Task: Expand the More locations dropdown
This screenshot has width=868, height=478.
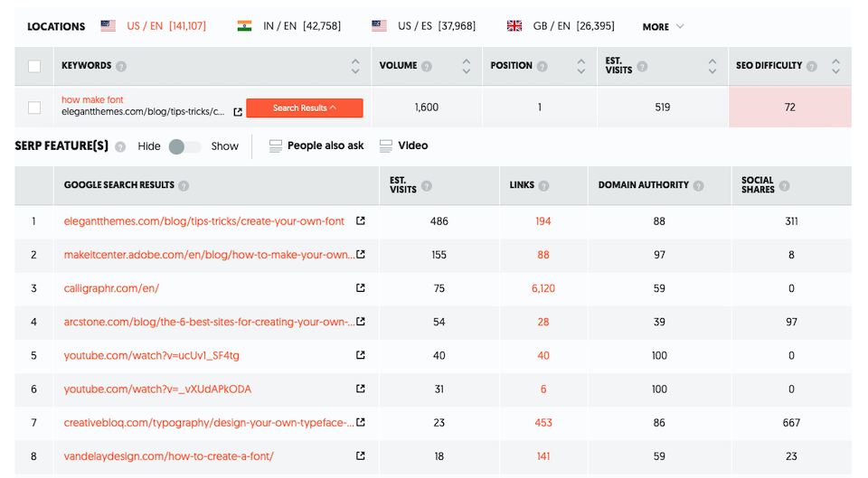Action: click(x=663, y=26)
